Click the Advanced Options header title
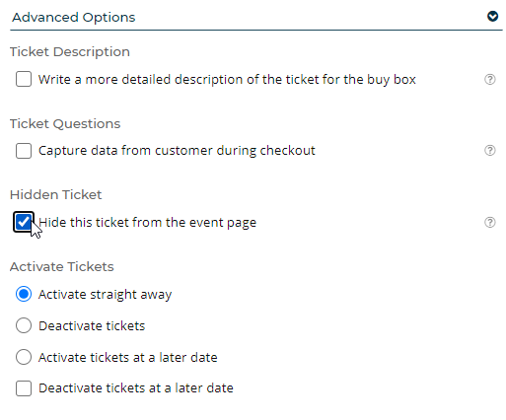The height and width of the screenshot is (420, 506). click(74, 17)
